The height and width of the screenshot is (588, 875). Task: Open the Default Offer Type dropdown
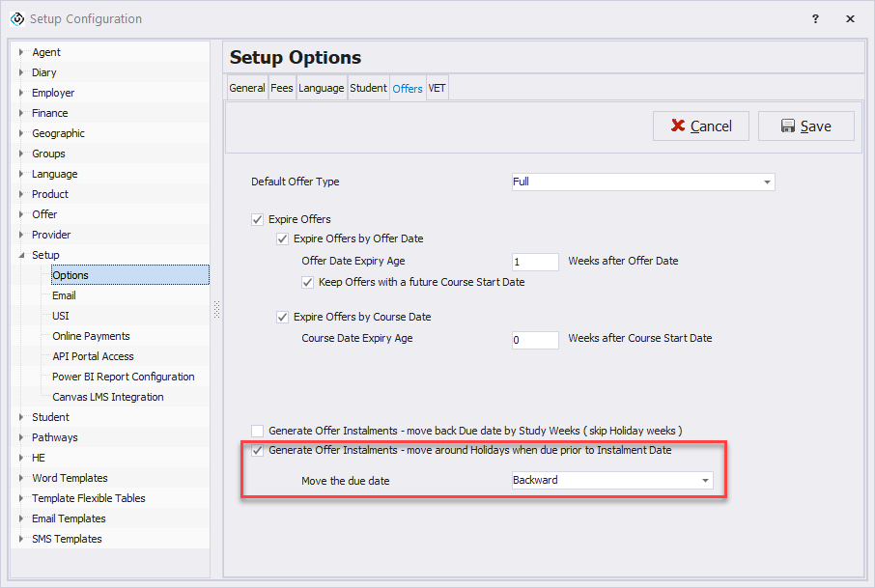coord(767,182)
